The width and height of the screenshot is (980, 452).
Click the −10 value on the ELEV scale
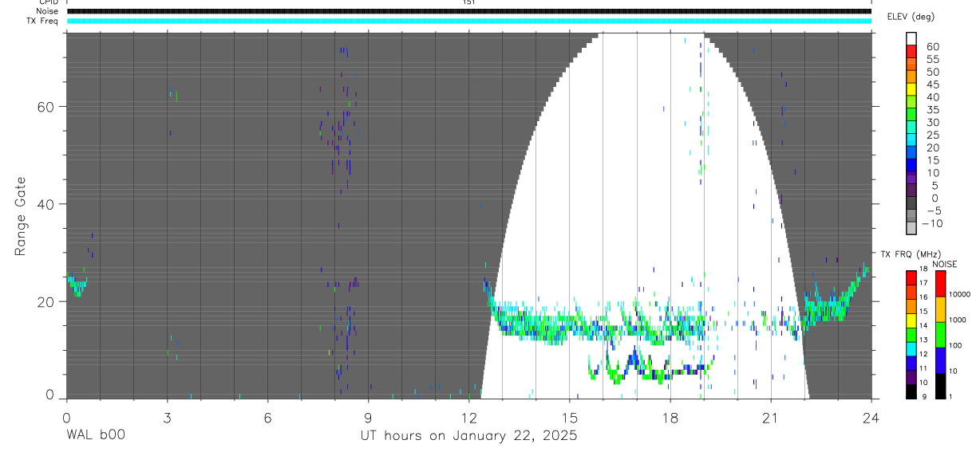point(931,223)
